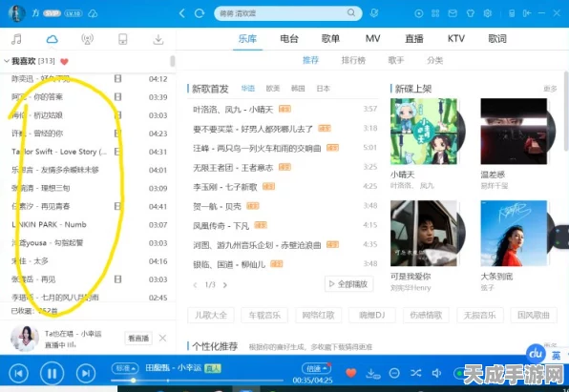
Task: Go to next page of new songs
Action: point(225,285)
